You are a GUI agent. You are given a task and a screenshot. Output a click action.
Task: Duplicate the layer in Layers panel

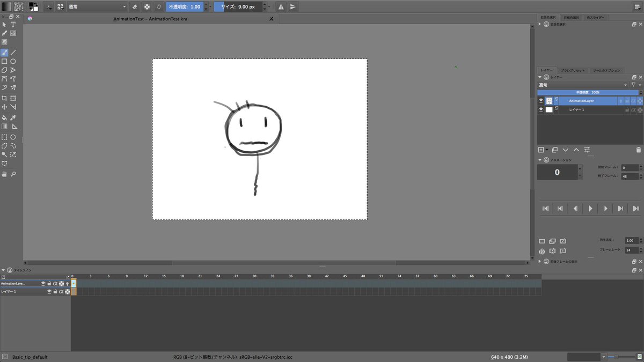tap(554, 150)
